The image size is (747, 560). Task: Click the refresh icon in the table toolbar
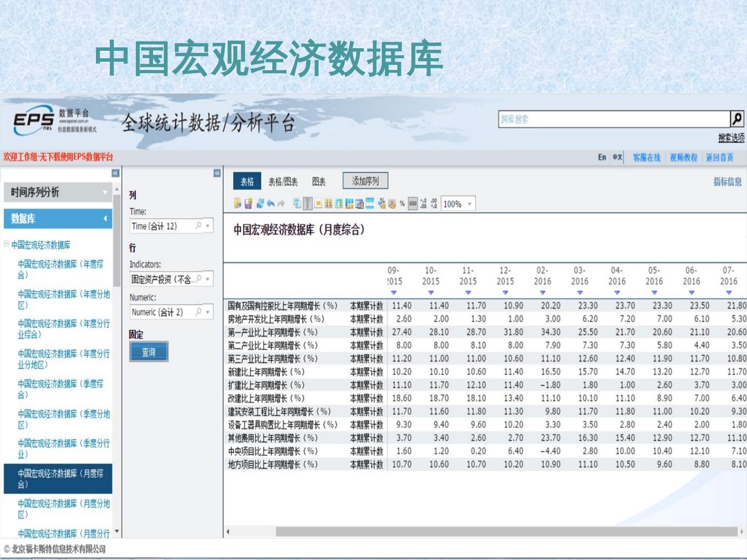pyautogui.click(x=259, y=204)
